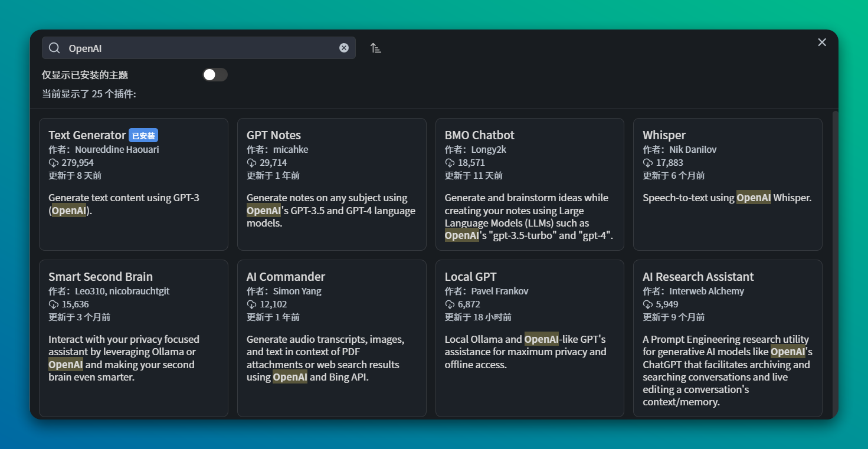This screenshot has height=449, width=868.
Task: Click Smart Second Brain's description text
Action: (x=124, y=358)
